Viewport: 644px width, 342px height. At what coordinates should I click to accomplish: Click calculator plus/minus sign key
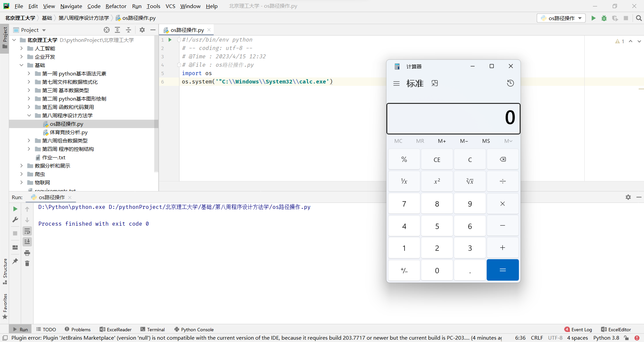click(x=404, y=270)
